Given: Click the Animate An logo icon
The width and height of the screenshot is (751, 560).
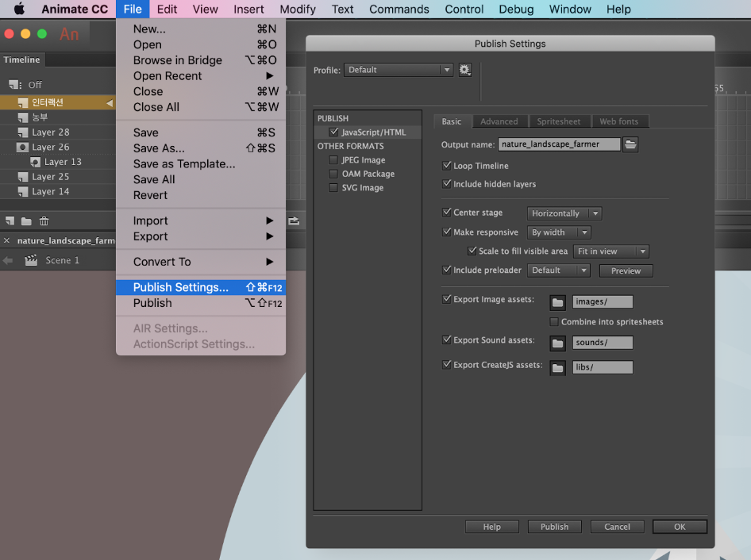Looking at the screenshot, I should click(x=69, y=34).
